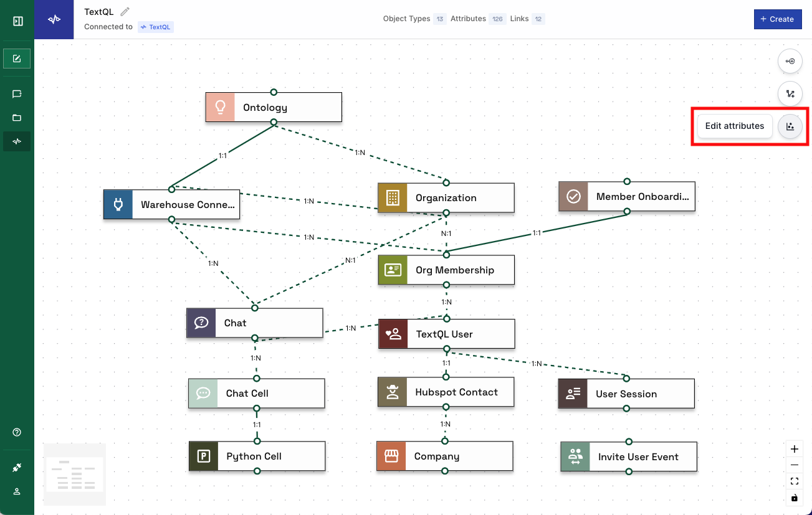The width and height of the screenshot is (812, 515).
Task: Click the add link node toolbar icon
Action: coord(790,61)
